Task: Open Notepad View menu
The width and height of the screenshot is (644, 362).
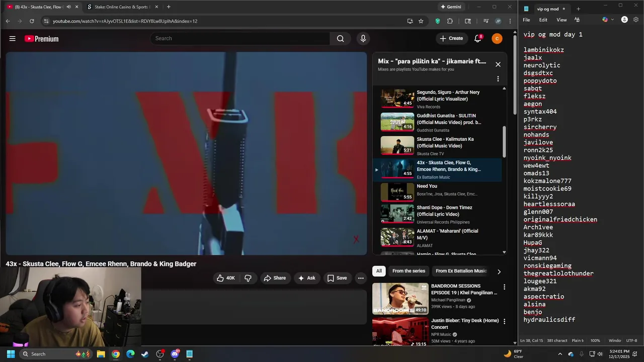Action: coord(561,20)
